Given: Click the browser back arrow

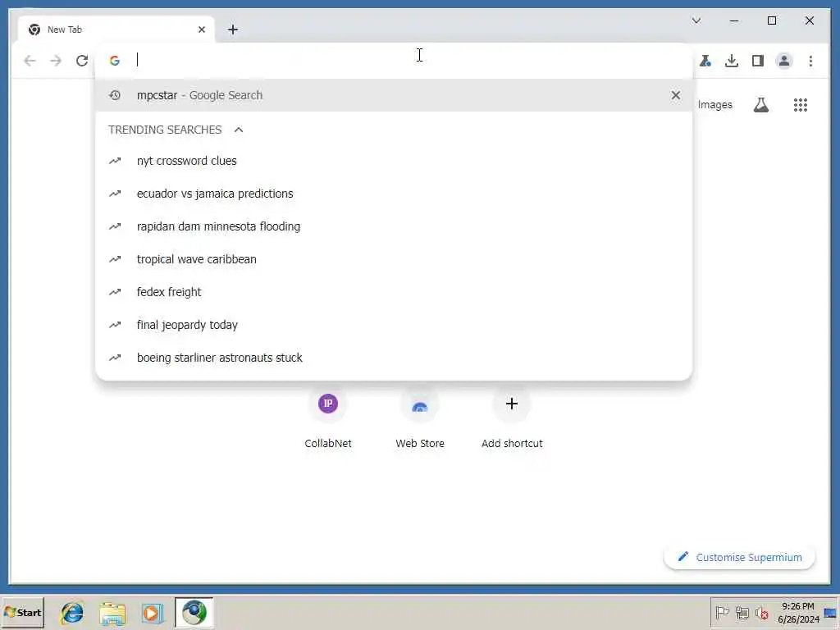Looking at the screenshot, I should pos(30,61).
